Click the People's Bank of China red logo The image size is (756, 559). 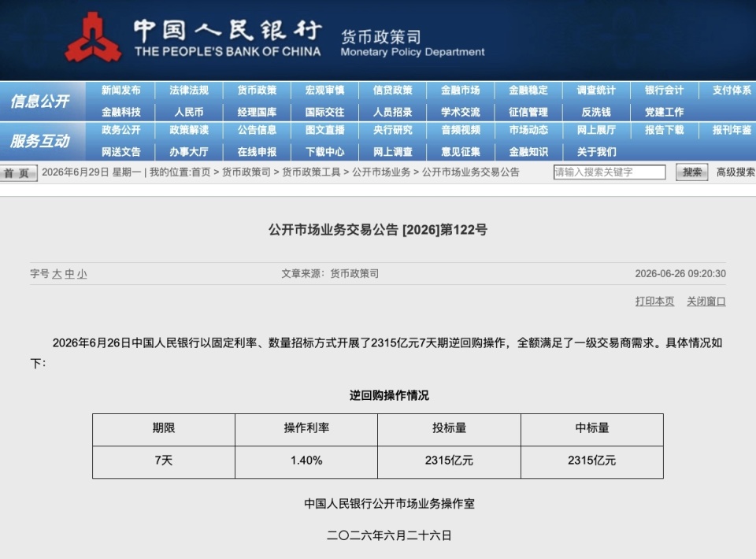pyautogui.click(x=93, y=38)
